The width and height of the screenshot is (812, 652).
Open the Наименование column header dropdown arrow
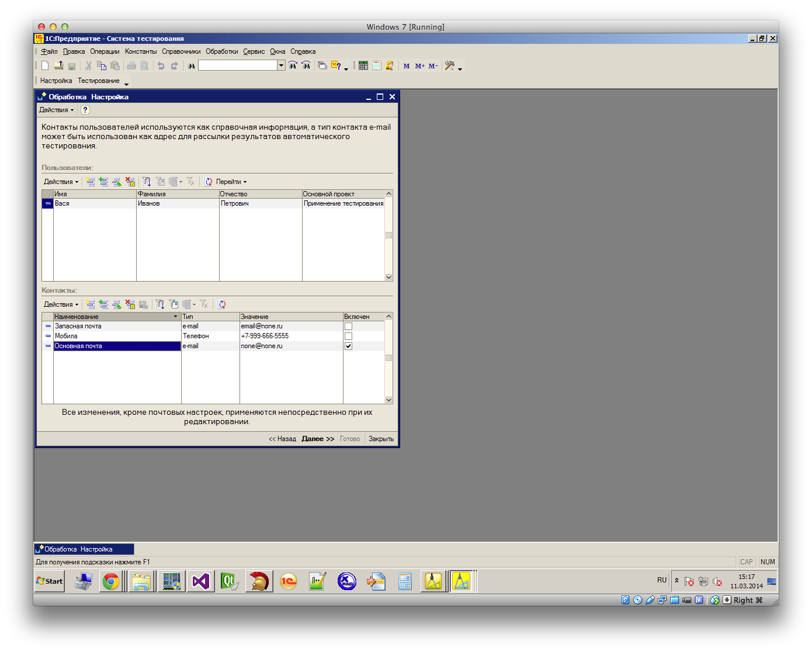[x=175, y=317]
